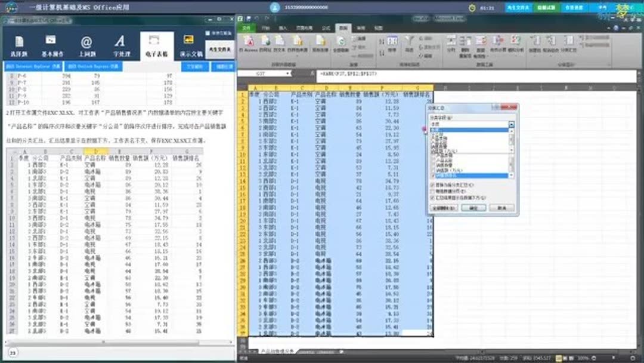Click the 确定 button in the Subtotal dialog

(475, 207)
